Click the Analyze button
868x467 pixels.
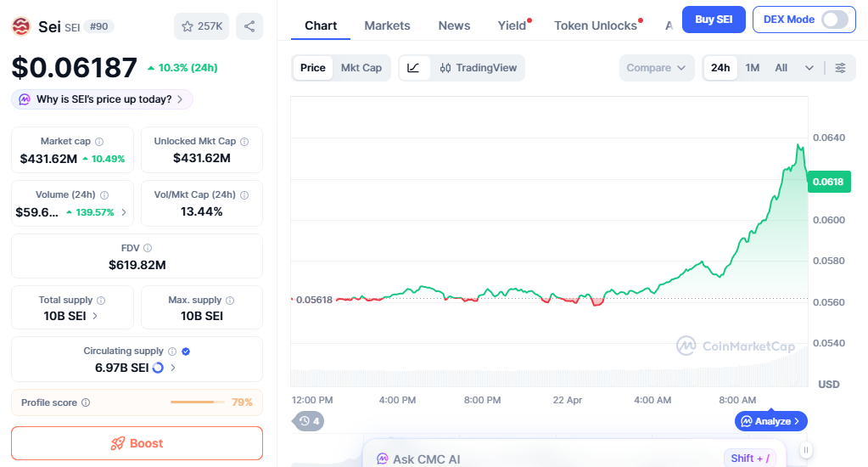pos(770,421)
